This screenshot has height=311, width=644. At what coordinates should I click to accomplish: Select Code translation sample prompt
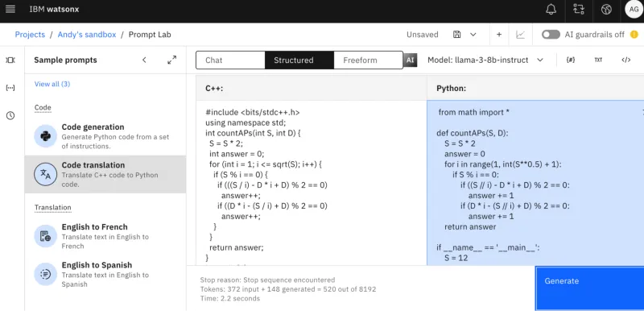pyautogui.click(x=105, y=174)
